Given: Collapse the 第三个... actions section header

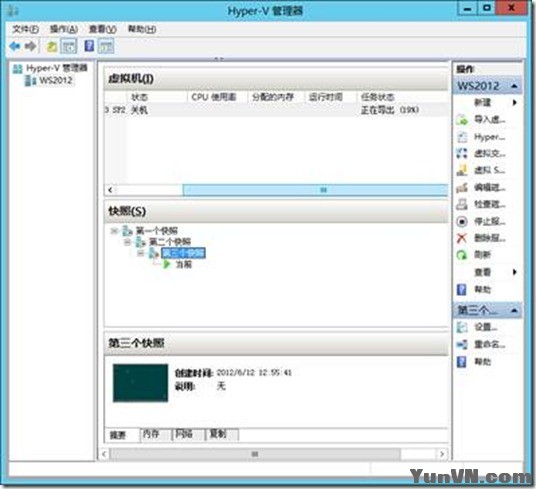Looking at the screenshot, I should 514,310.
